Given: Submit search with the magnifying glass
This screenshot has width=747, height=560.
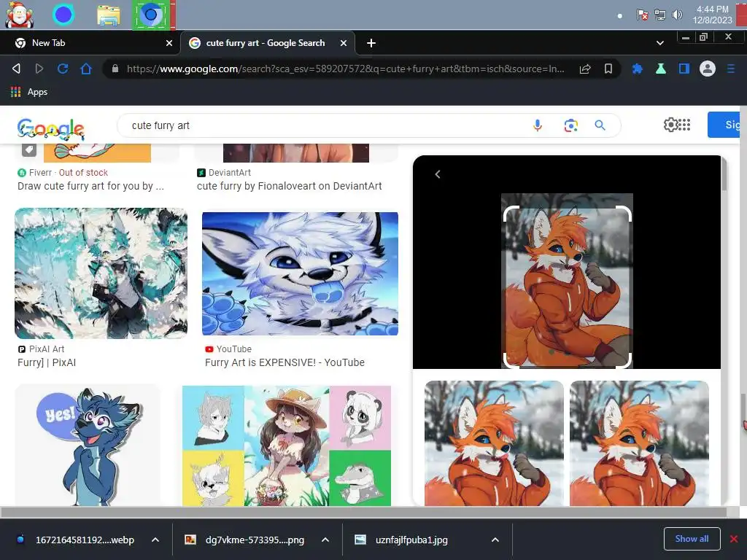Looking at the screenshot, I should [600, 125].
